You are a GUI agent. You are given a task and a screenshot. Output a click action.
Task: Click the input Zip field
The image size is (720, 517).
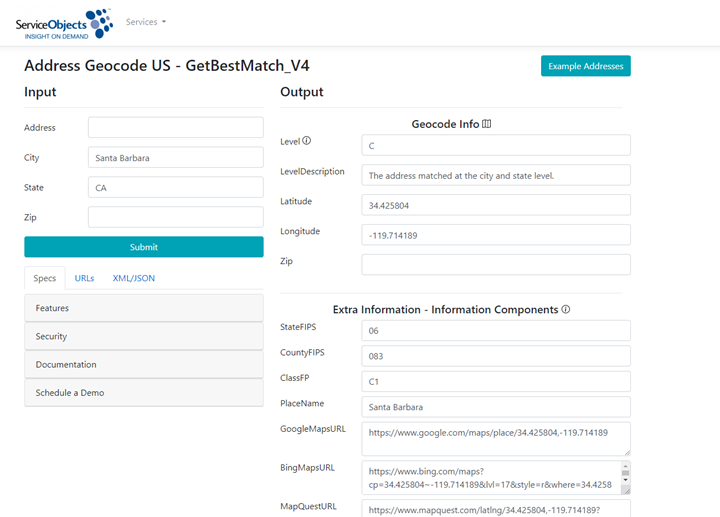(x=176, y=217)
